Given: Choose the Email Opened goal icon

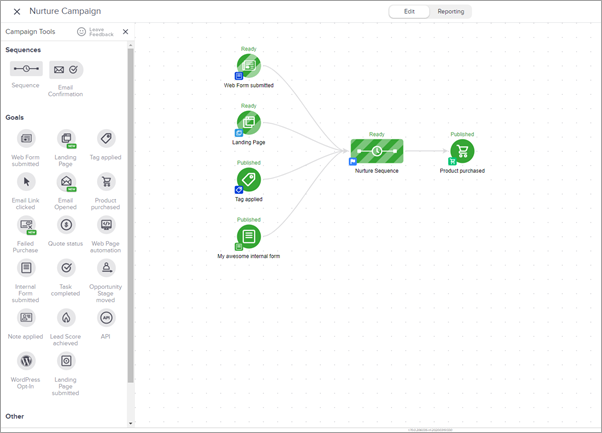Looking at the screenshot, I should coord(66,182).
